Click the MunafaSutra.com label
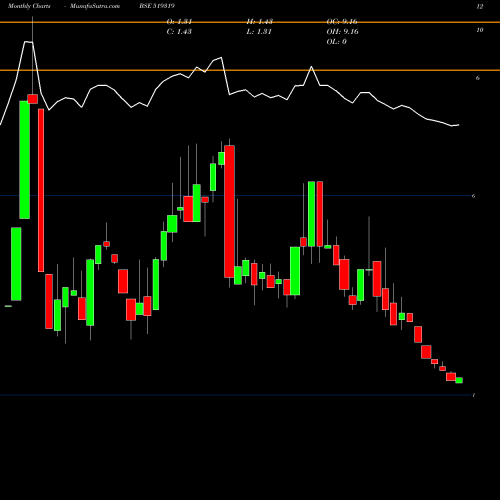Image resolution: width=500 pixels, height=500 pixels. tap(95, 6)
